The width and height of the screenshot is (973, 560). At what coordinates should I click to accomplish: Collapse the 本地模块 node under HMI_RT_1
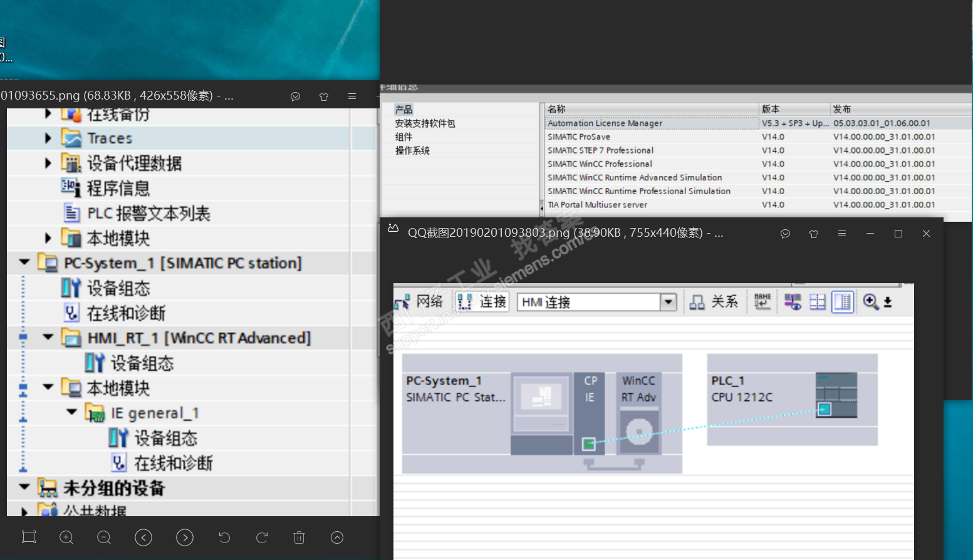pos(48,387)
